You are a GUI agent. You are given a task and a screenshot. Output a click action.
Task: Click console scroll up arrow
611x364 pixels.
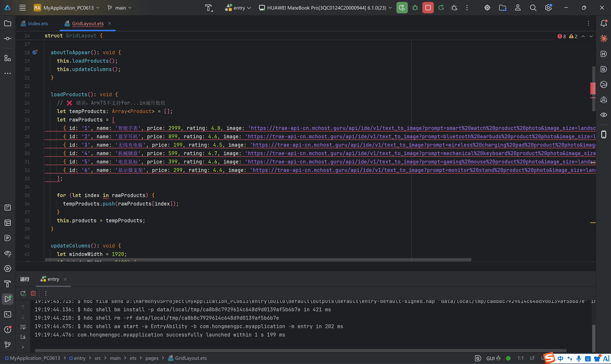(23, 307)
